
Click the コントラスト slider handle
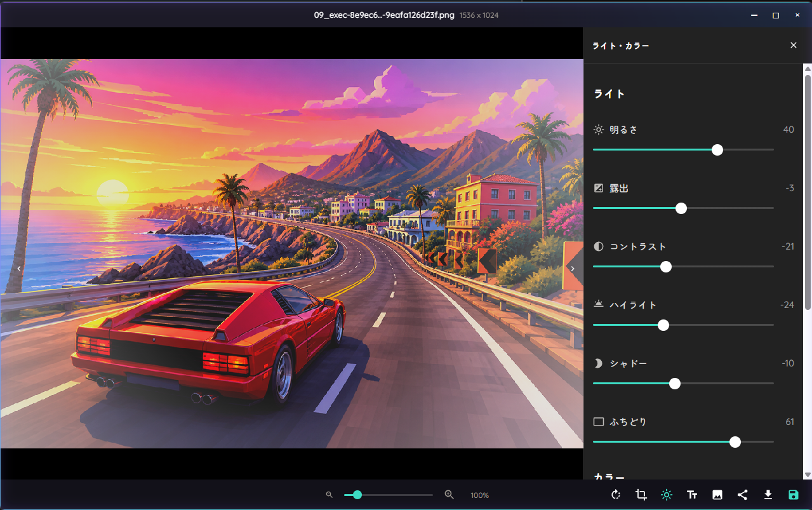(666, 267)
